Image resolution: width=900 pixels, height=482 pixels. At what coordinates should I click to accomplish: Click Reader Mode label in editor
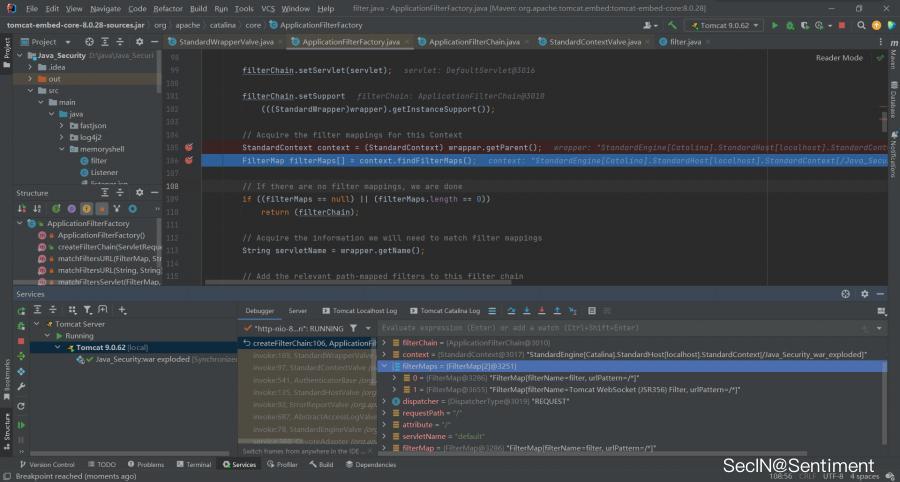point(839,58)
